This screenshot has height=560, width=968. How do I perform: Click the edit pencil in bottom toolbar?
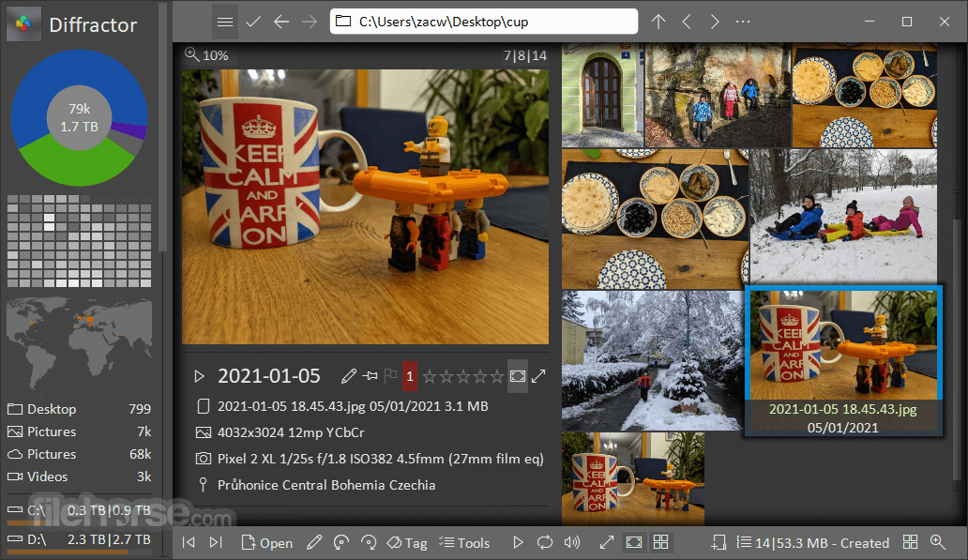coord(314,543)
